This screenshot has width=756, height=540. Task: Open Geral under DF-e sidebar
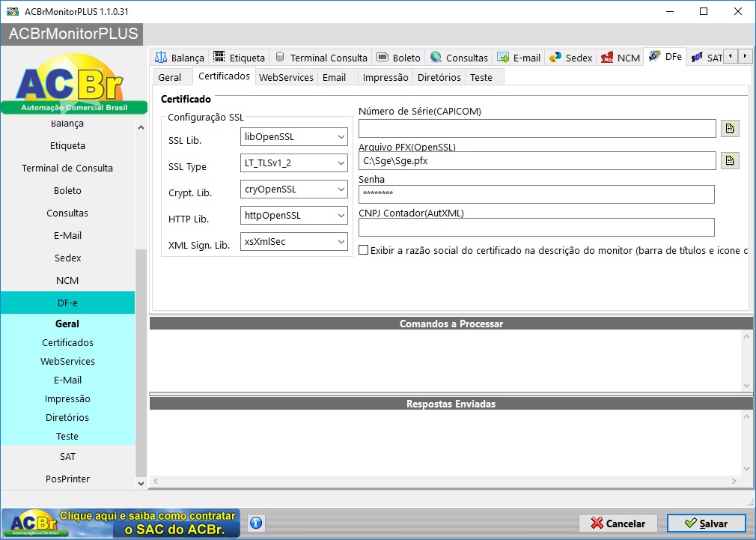click(67, 324)
